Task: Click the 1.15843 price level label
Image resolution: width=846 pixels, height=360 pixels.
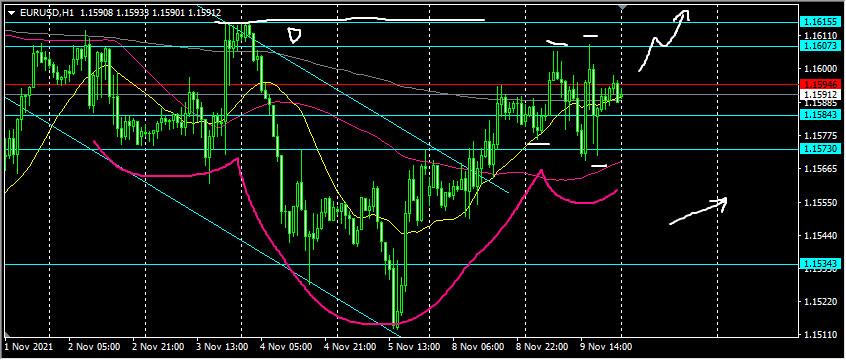Action: 820,114
